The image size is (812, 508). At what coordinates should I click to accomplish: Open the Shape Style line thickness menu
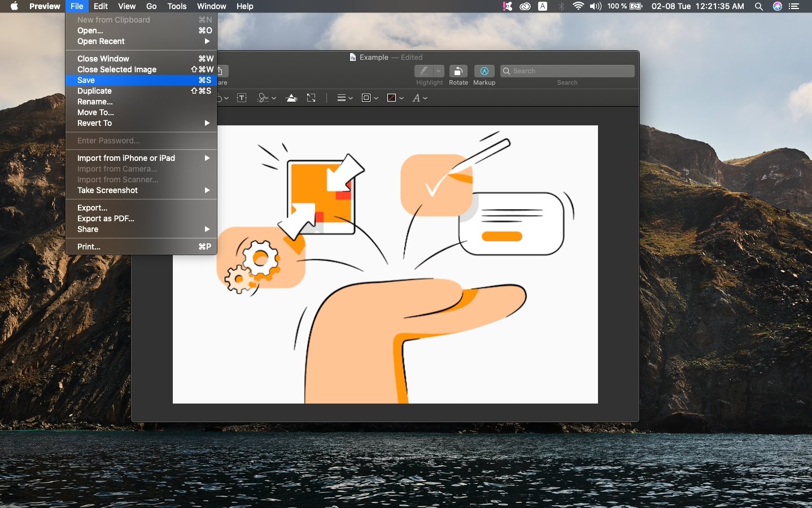[x=344, y=98]
